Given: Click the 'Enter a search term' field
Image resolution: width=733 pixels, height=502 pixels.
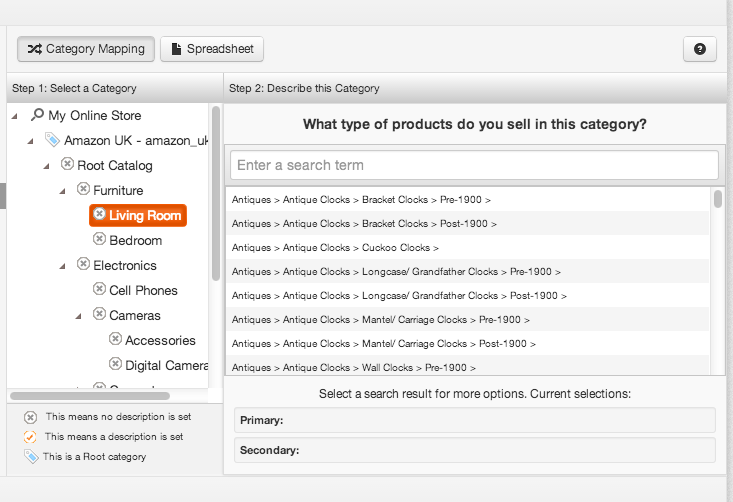Looking at the screenshot, I should [x=474, y=165].
